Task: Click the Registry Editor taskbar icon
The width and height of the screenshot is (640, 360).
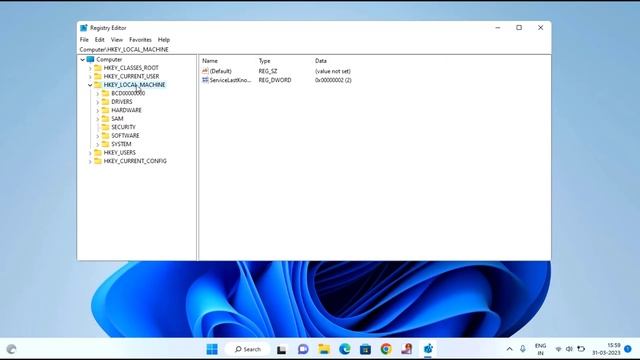Action: [428, 349]
